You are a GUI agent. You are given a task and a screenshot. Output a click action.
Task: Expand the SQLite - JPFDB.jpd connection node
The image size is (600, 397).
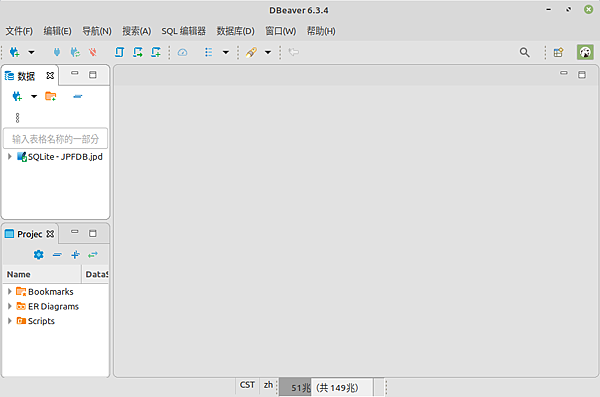click(x=10, y=157)
